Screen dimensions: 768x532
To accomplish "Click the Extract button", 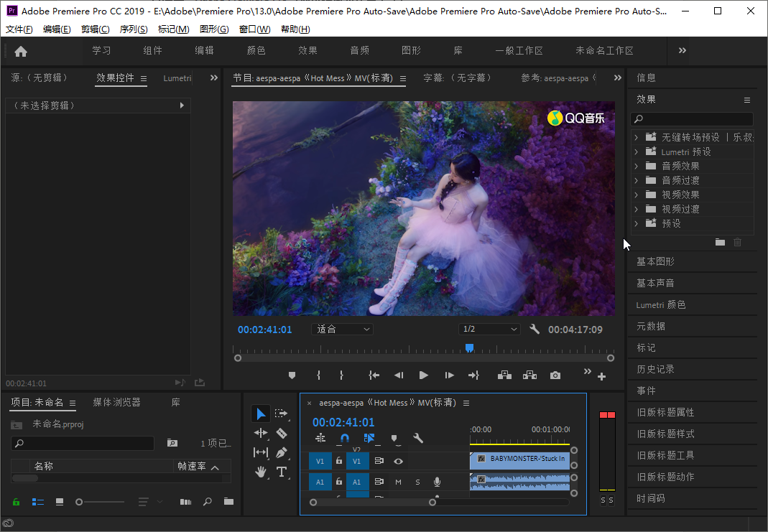I will (529, 375).
